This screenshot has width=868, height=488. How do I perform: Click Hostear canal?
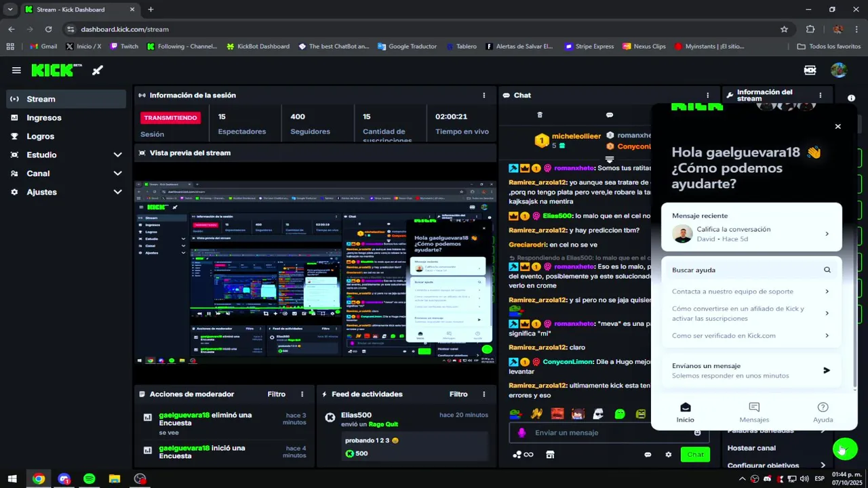751,448
